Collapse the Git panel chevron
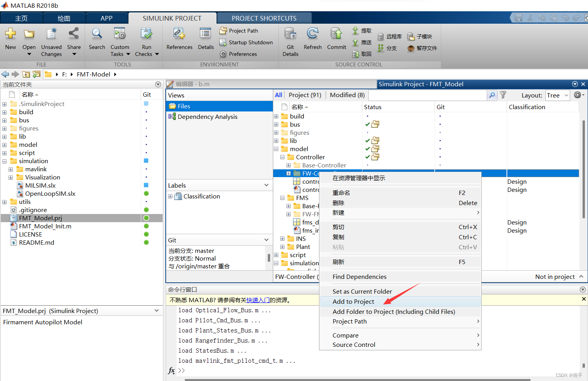588x381 pixels. [266, 240]
